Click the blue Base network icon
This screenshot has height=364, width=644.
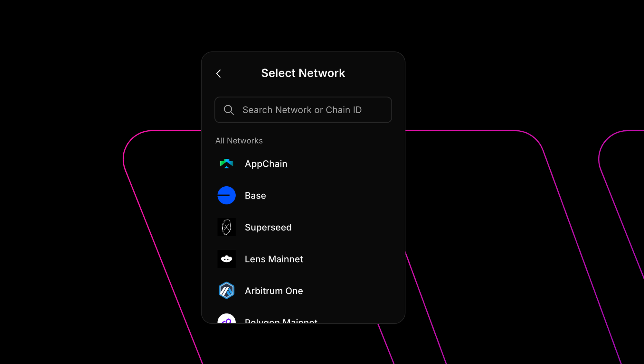click(226, 195)
